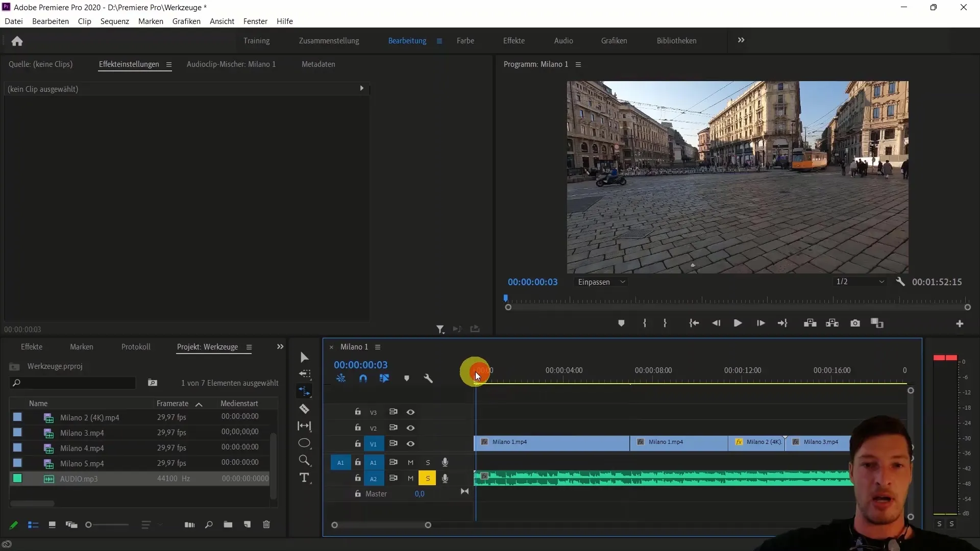Select the Slip tool
Viewport: 980px width, 551px height.
[305, 426]
